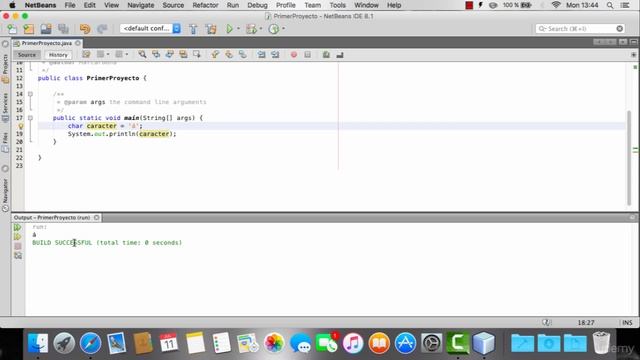Image resolution: width=640 pixels, height=360 pixels.
Task: Click the Output Re-run with settings icon
Action: coord(18,237)
